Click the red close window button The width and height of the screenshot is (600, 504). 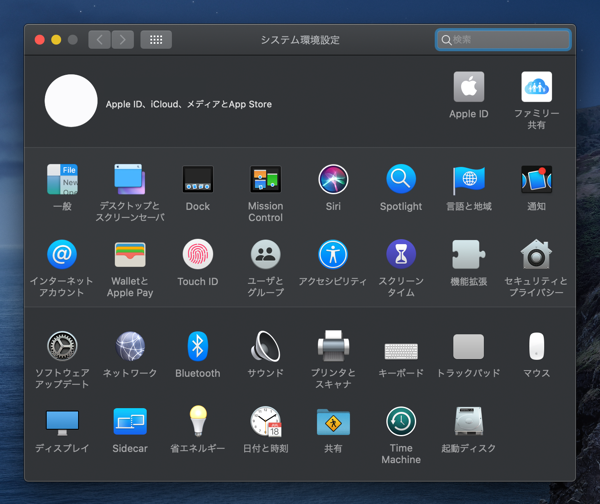pos(40,40)
